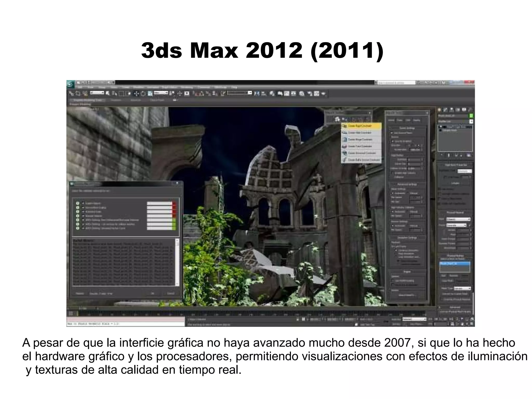Click the Configure Modifier Sets icon
The image size is (532, 399).
click(x=469, y=155)
